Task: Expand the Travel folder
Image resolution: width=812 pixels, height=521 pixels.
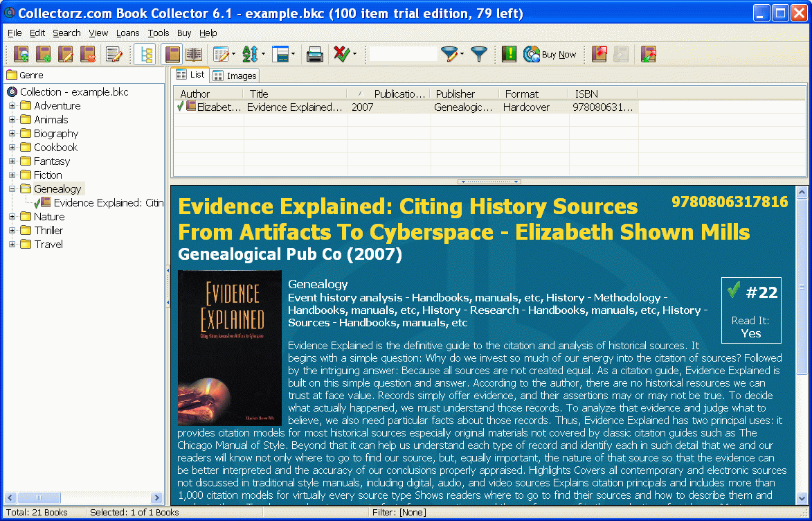Action: coord(12,244)
